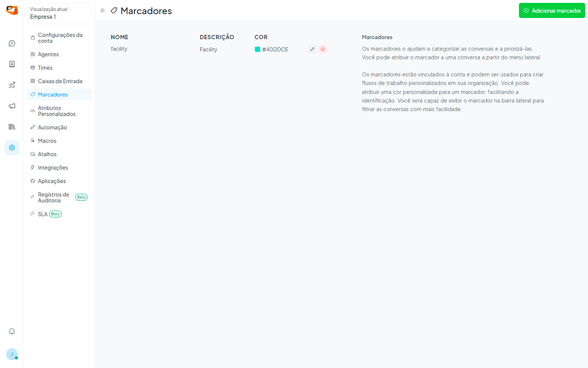Open Registros de Auditoria page
The width and height of the screenshot is (588, 368).
[x=53, y=197]
